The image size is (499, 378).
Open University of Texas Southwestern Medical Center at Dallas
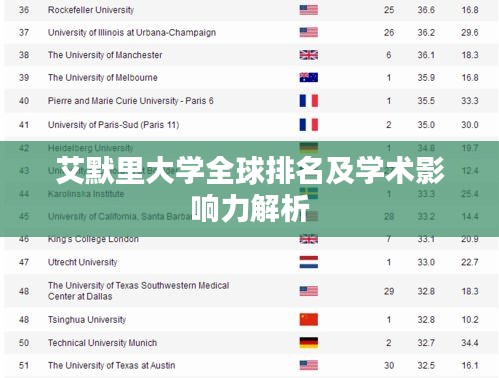pyautogui.click(x=138, y=291)
